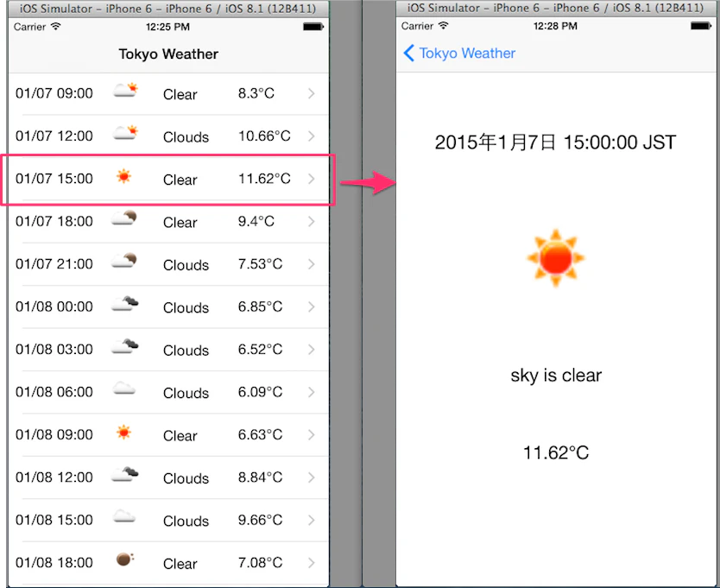Select the 01/08 18:00 date label
The width and height of the screenshot is (720, 588).
pyautogui.click(x=54, y=563)
